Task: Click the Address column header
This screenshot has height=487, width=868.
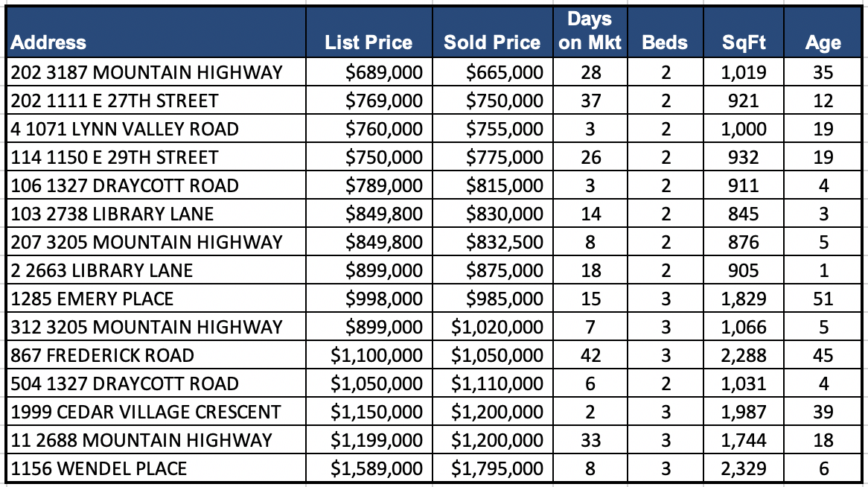Action: (49, 42)
